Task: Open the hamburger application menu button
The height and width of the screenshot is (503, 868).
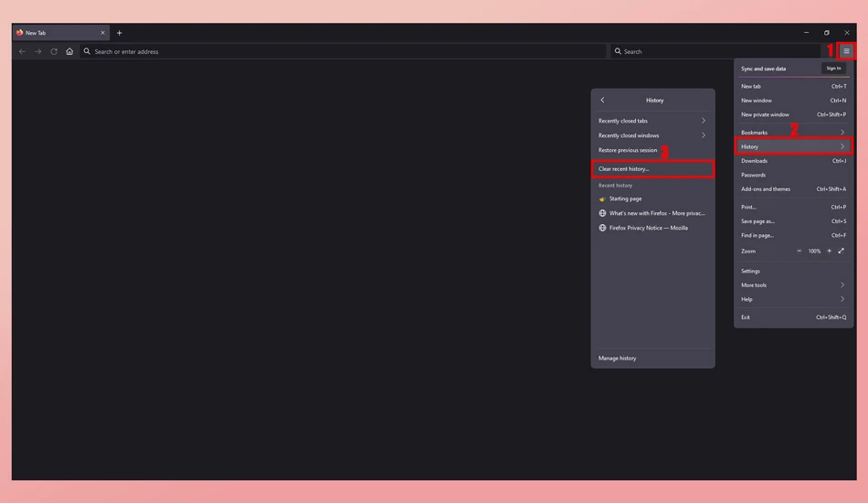Action: pyautogui.click(x=846, y=51)
